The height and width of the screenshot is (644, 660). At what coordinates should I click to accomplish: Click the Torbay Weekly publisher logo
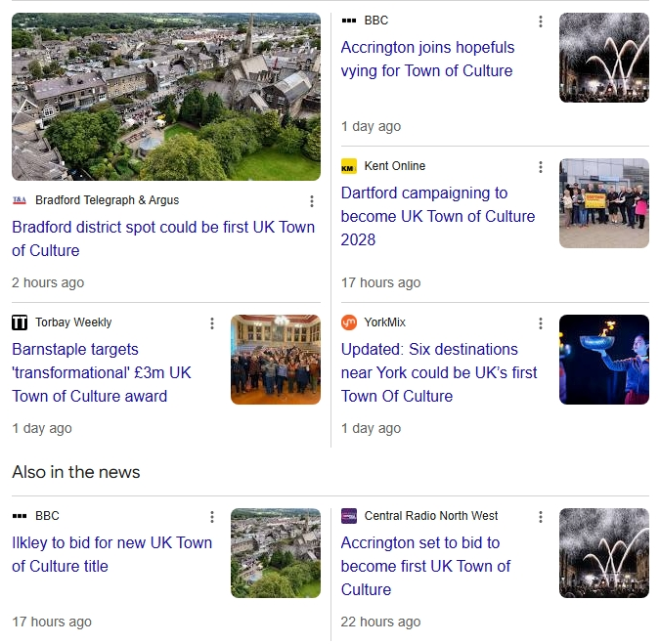(20, 322)
